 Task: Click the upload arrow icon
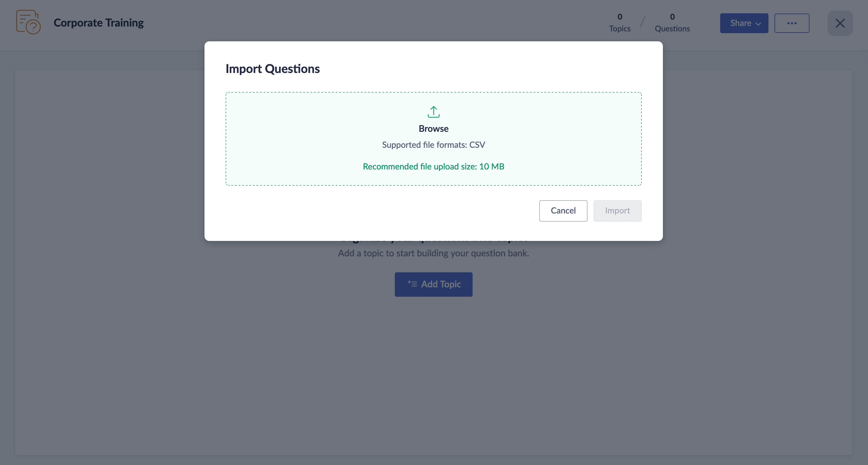[433, 112]
